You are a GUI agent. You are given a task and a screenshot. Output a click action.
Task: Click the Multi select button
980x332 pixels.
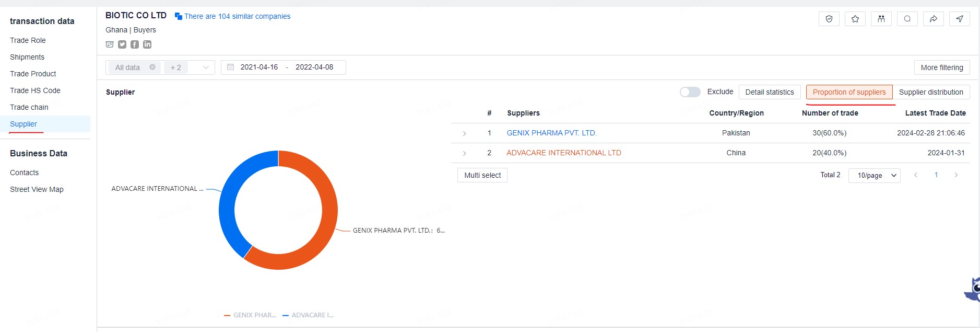(482, 175)
